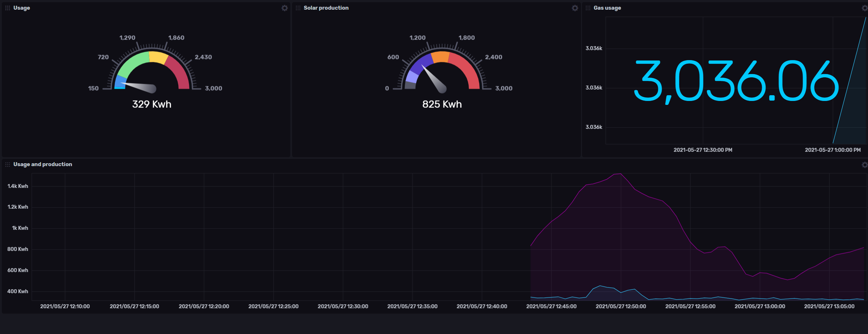Click the 1,290 label on Usage gauge
868x334 pixels.
(x=127, y=38)
